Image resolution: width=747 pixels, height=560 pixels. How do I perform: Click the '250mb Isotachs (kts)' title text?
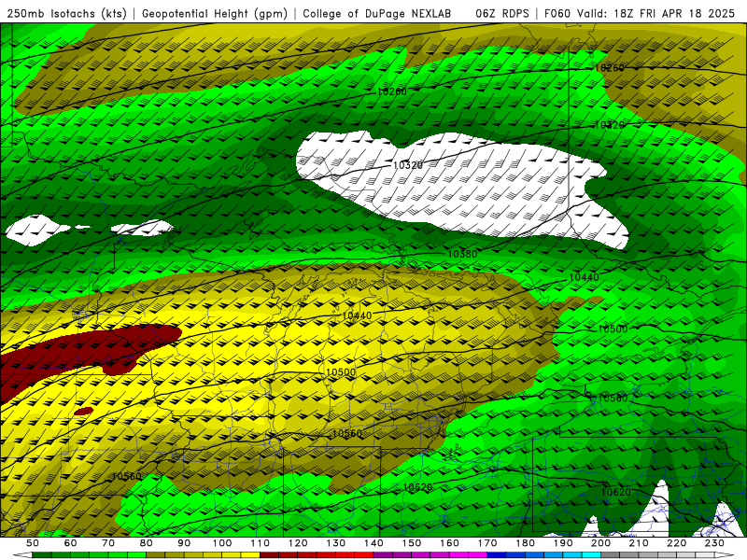(67, 14)
